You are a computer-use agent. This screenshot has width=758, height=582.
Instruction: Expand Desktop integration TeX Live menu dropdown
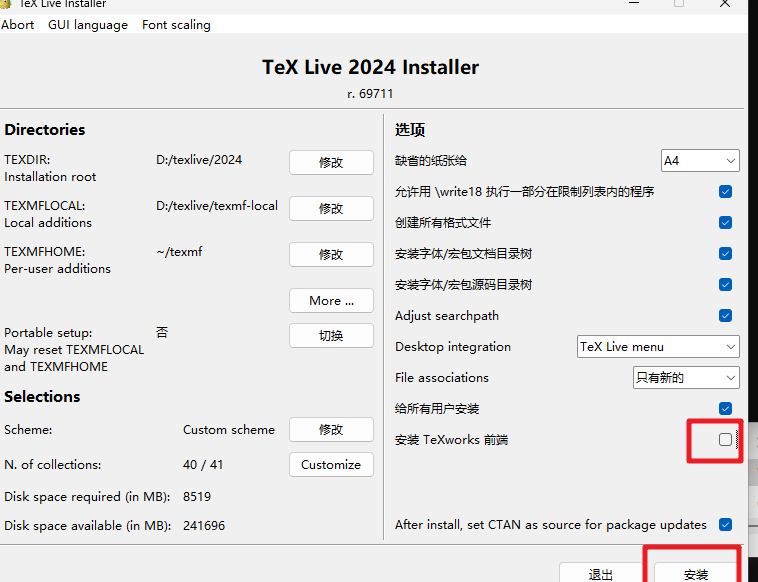click(x=658, y=347)
